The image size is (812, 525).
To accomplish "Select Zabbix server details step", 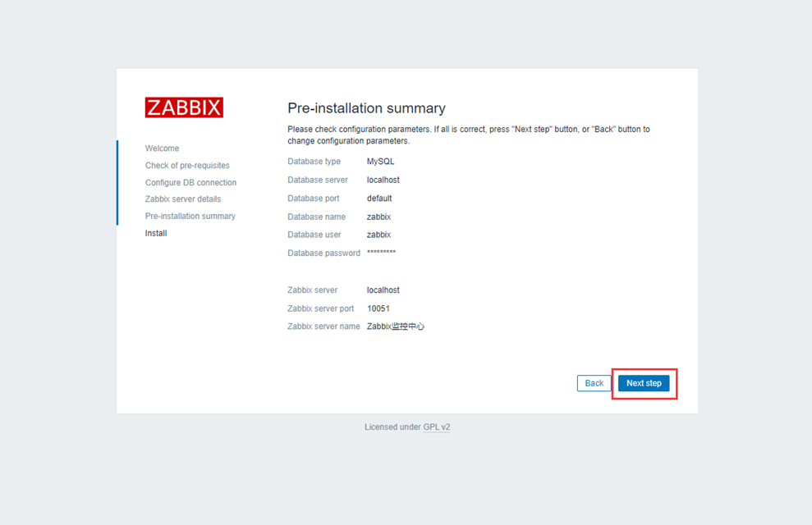I will tap(183, 199).
